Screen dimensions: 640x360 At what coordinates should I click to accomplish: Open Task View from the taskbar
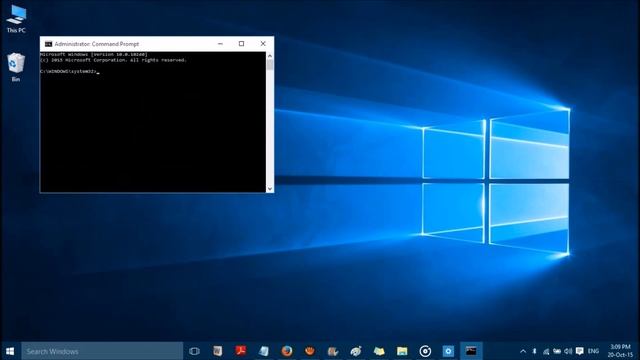click(195, 351)
